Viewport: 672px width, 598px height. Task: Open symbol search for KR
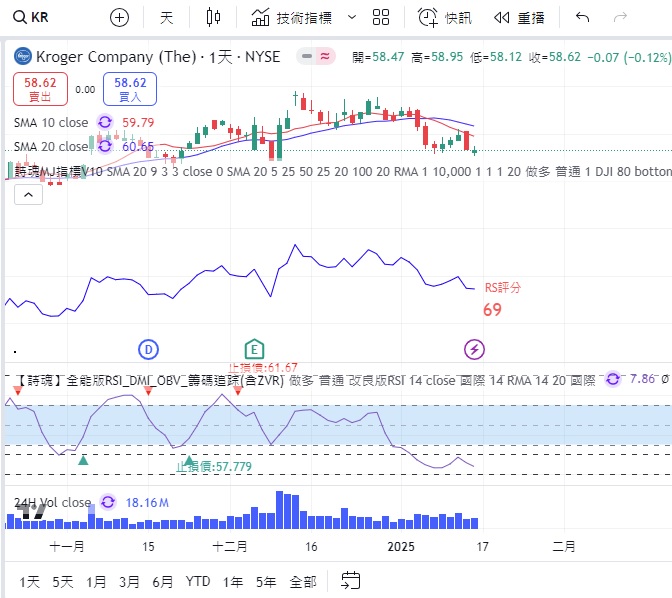(x=31, y=18)
